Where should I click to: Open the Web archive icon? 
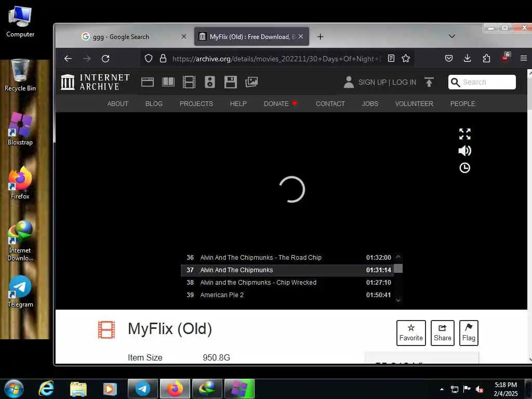coord(148,82)
